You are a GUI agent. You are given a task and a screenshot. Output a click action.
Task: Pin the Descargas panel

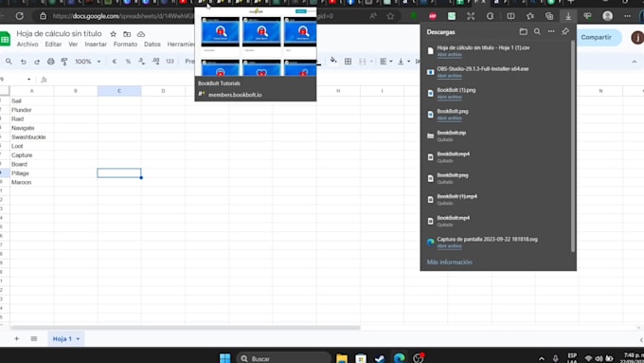pos(565,31)
